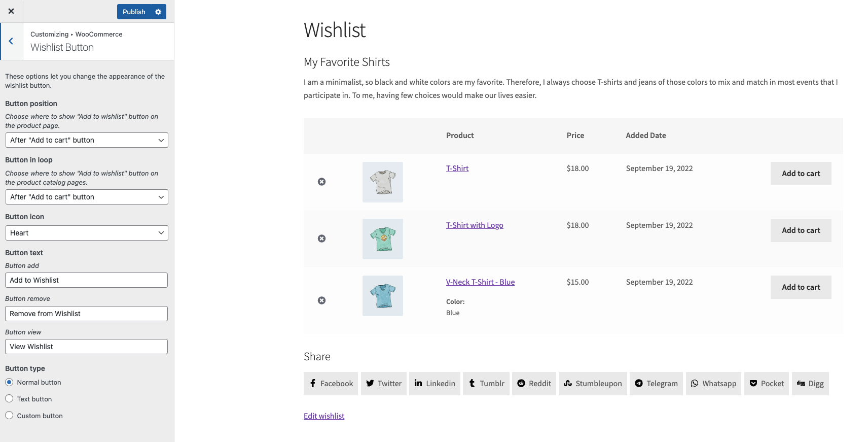Pick the Custom button radio option
The height and width of the screenshot is (442, 868).
coord(9,416)
